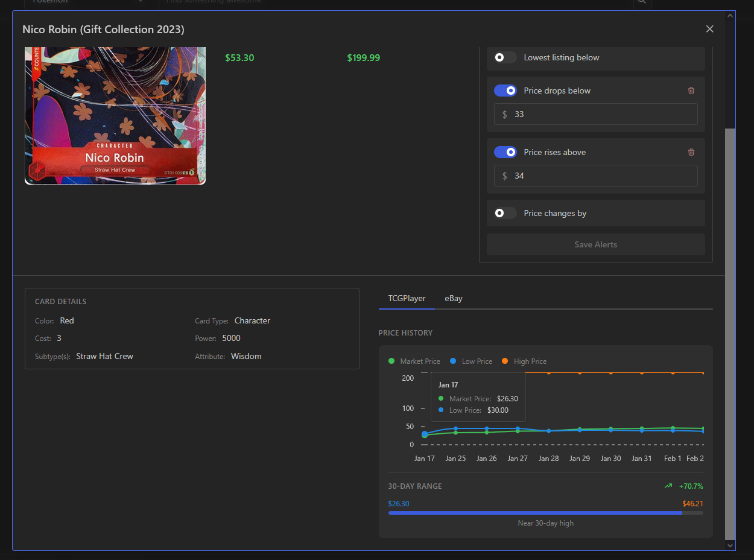Edit the Price rises above value 34
Viewport: 754px width, 560px height.
(x=595, y=176)
